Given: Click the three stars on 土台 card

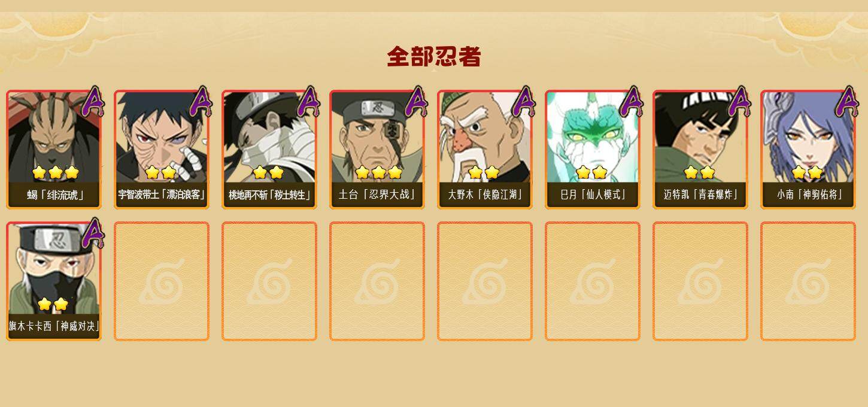Looking at the screenshot, I should (378, 172).
